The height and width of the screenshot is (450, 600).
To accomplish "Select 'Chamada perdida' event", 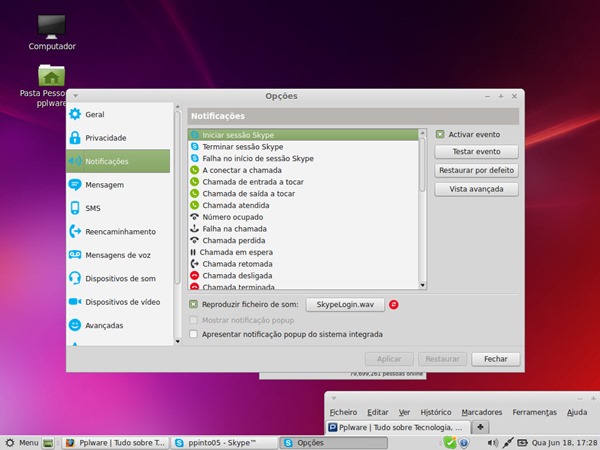I will point(303,240).
